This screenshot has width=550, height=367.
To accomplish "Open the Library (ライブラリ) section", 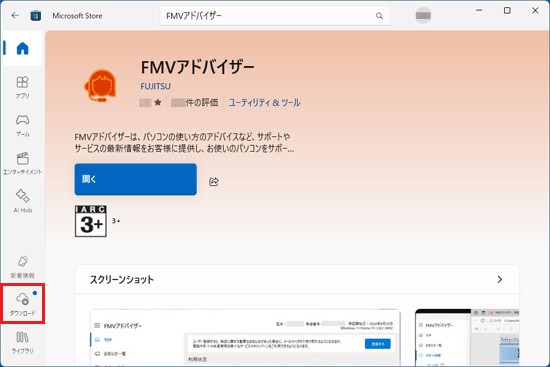I will click(22, 342).
